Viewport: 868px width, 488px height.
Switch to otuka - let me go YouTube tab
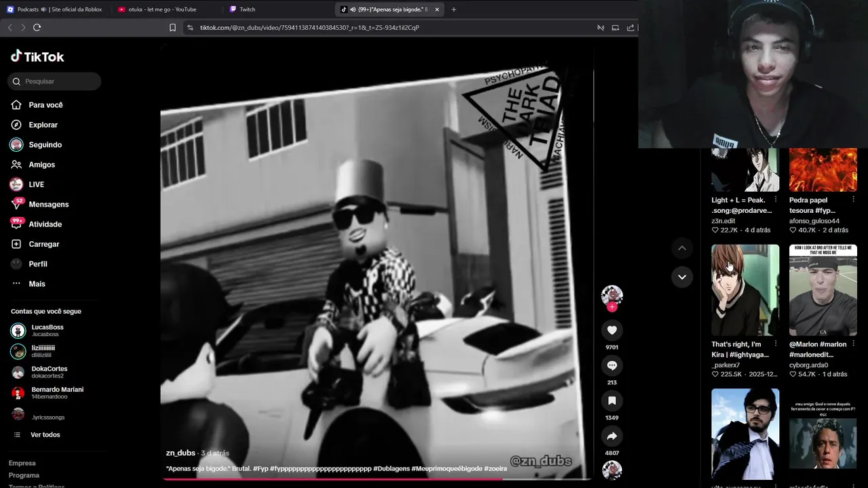coord(163,9)
